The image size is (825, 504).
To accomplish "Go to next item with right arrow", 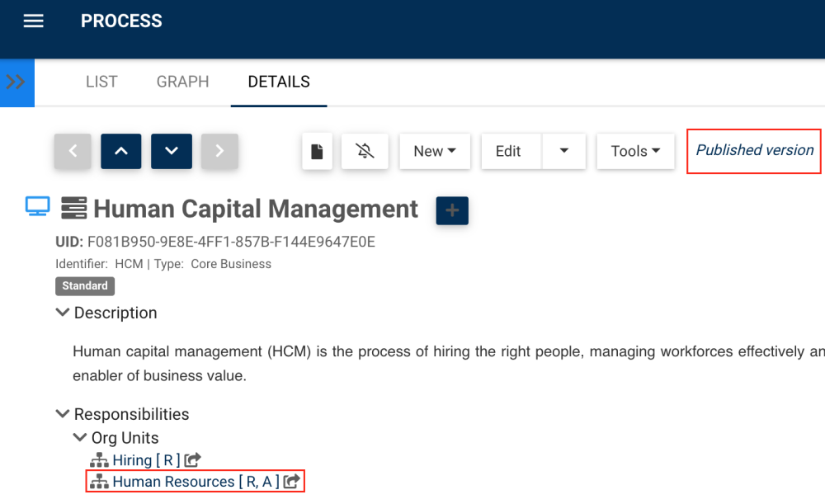I will click(219, 152).
